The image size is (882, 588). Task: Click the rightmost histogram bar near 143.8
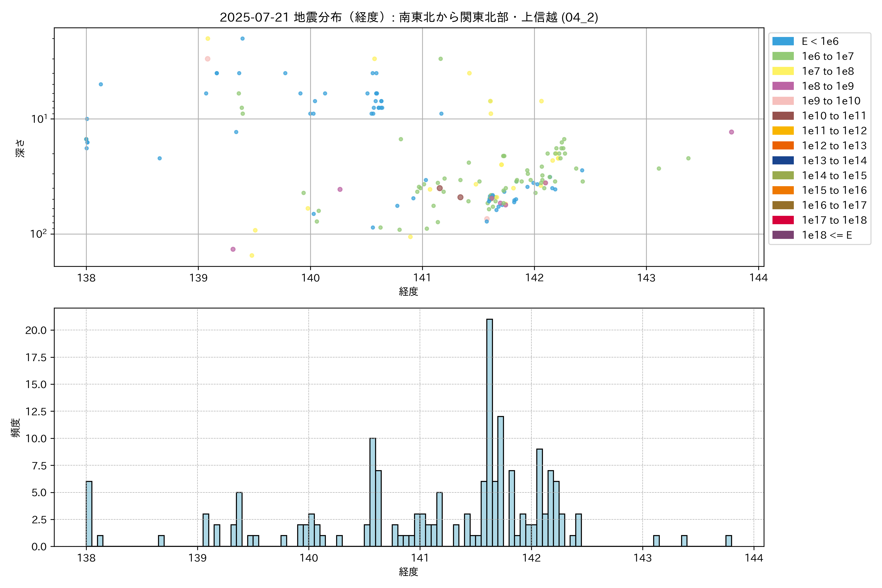(728, 541)
